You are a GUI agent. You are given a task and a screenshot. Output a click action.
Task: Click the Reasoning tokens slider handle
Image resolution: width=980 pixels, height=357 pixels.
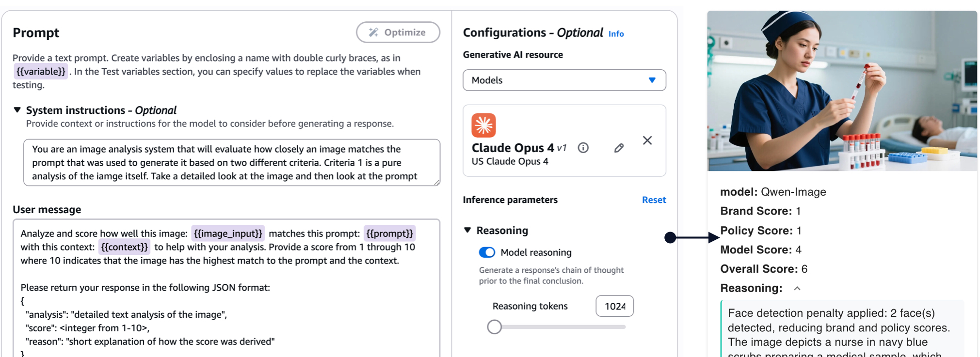(x=495, y=327)
